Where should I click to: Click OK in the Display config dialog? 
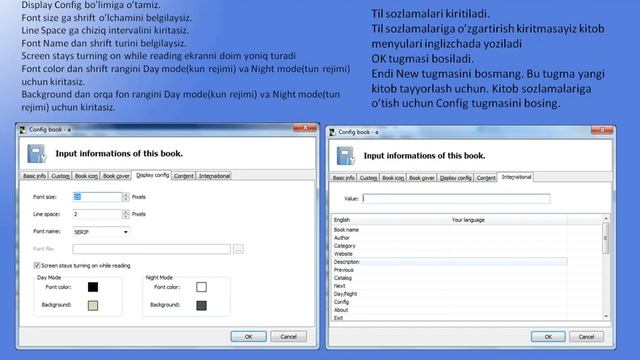(249, 337)
